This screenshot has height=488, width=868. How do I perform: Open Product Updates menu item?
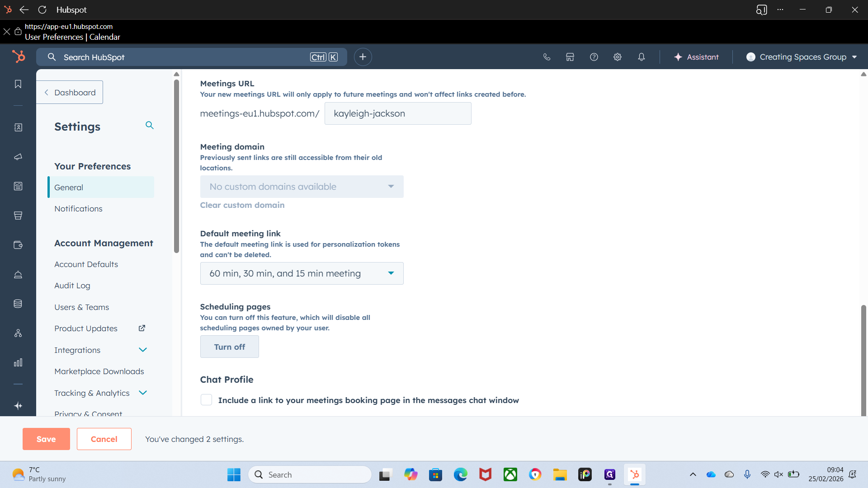86,328
